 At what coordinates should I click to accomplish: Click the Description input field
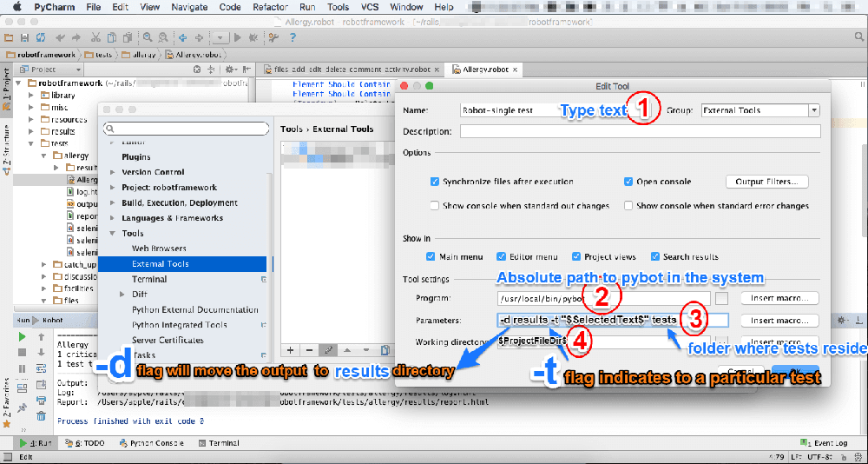(x=640, y=131)
